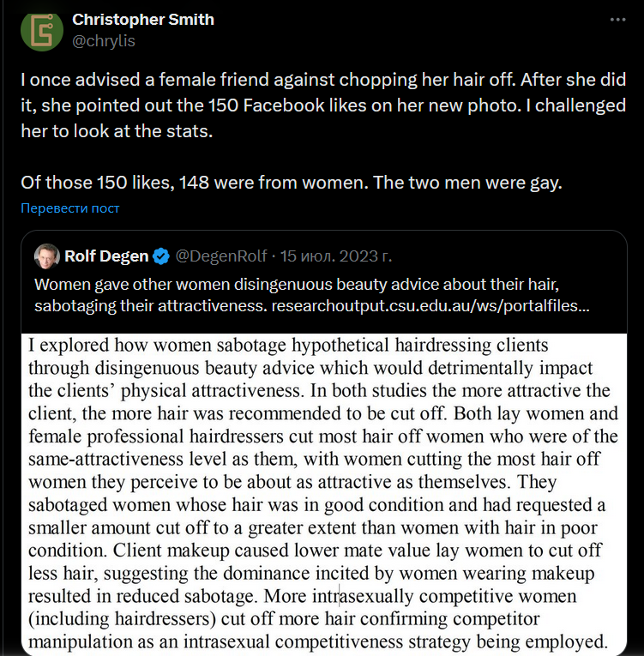The height and width of the screenshot is (656, 644).
Task: Open the researchoutput.csu.edu.au link
Action: coord(430,305)
